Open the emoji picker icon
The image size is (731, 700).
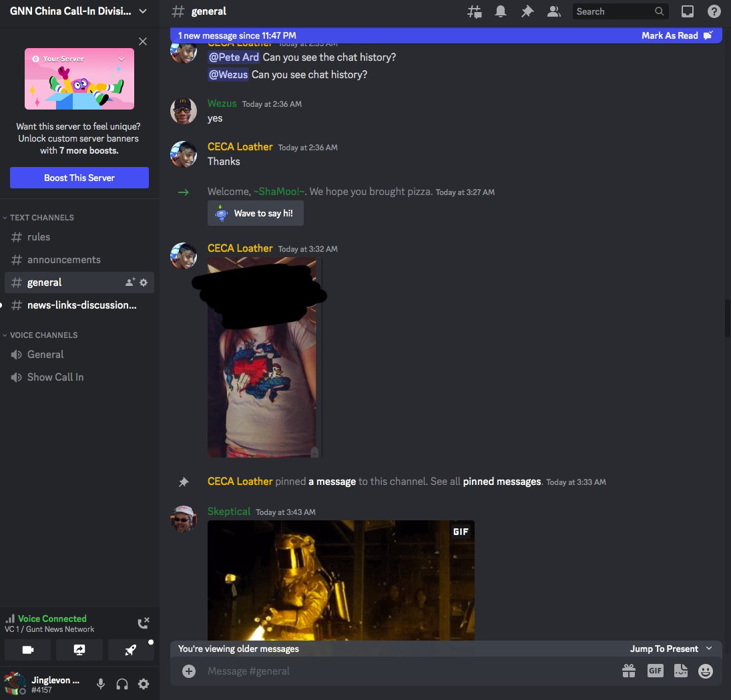(706, 671)
